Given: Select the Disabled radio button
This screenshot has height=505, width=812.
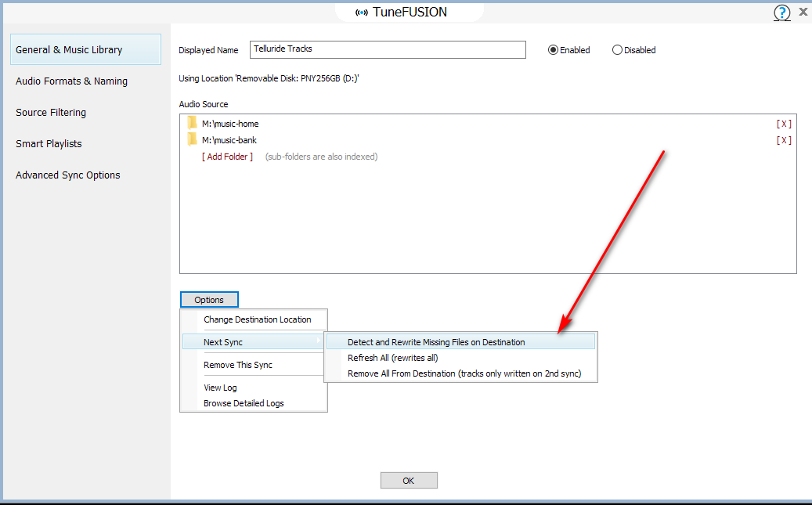Looking at the screenshot, I should point(617,50).
